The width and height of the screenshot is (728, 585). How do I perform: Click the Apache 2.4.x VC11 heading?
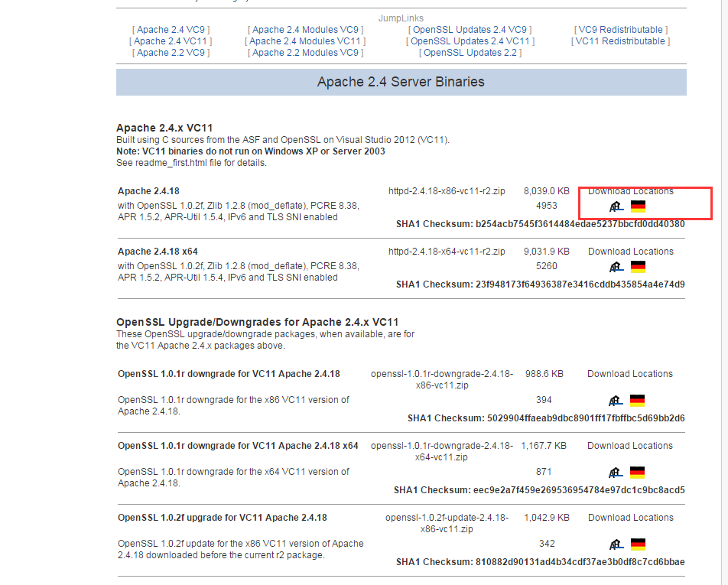coord(164,128)
